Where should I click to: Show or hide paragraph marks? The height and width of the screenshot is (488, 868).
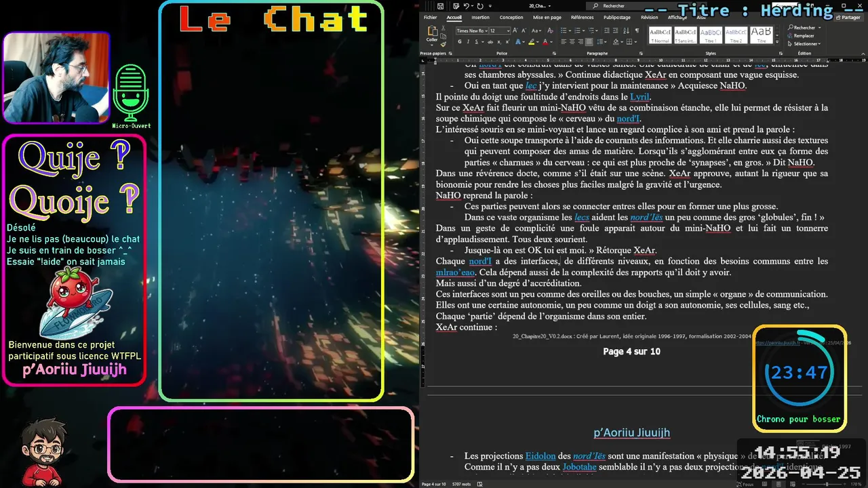pyautogui.click(x=637, y=30)
